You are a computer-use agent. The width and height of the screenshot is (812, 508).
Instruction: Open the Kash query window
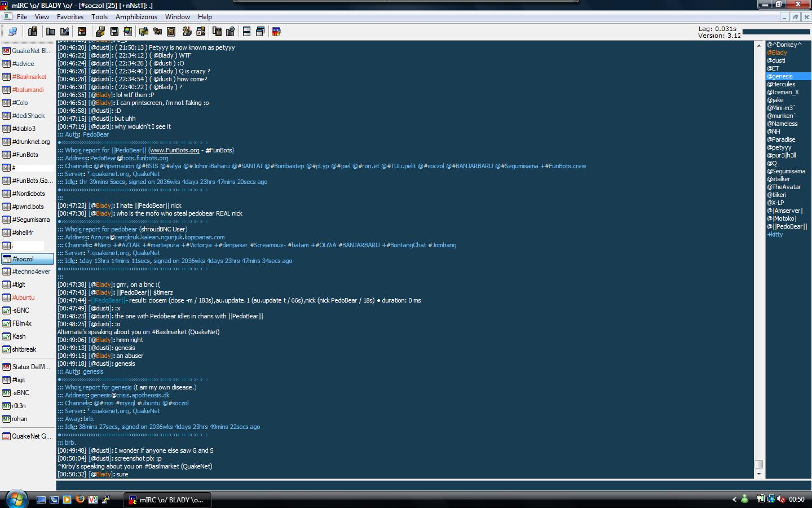click(x=28, y=336)
